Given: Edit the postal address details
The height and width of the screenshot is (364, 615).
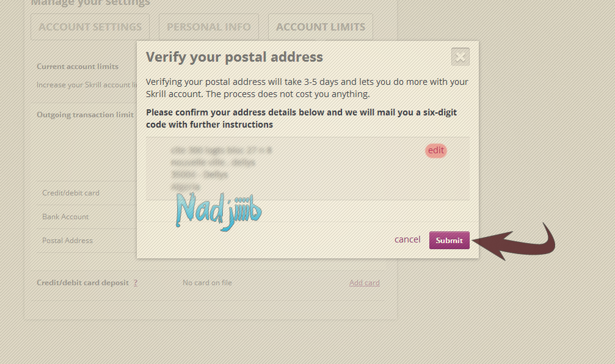Looking at the screenshot, I should (x=436, y=151).
